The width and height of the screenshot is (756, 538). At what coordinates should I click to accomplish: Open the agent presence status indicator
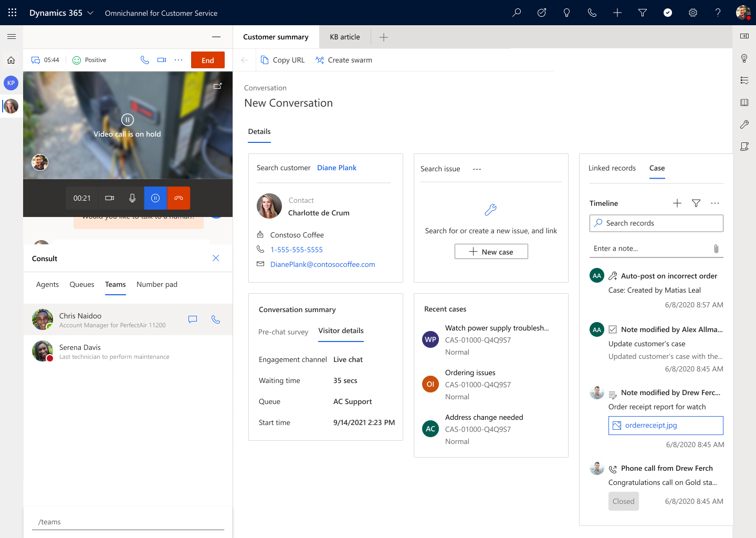coord(667,13)
